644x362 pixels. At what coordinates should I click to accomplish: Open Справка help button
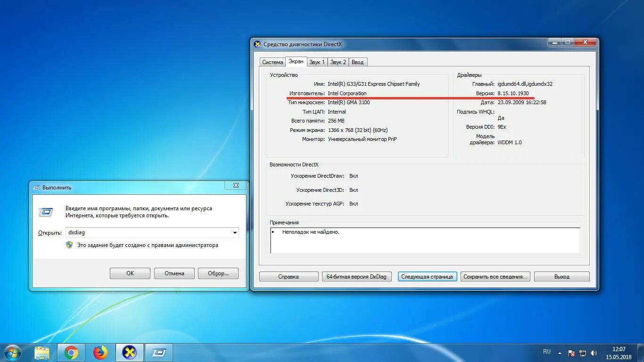[x=289, y=277]
